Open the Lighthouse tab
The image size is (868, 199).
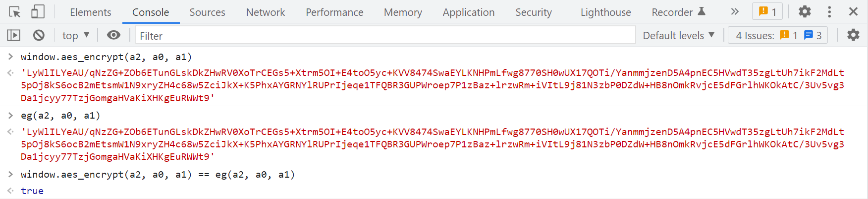pos(605,12)
